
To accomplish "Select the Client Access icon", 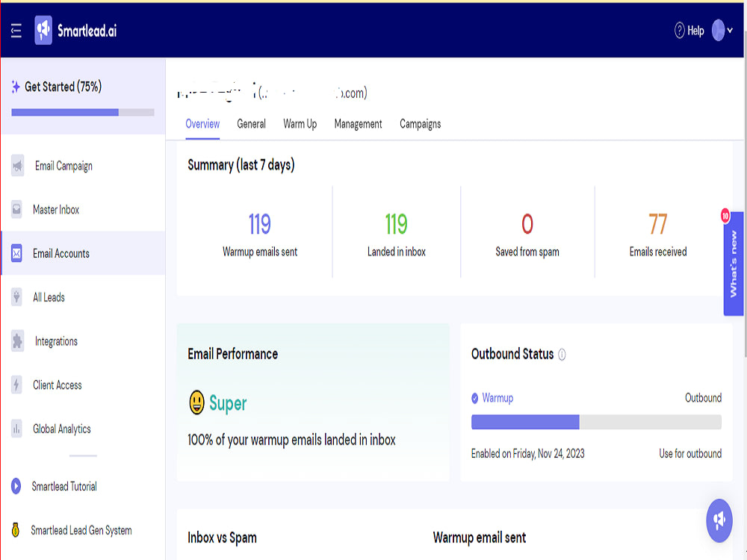I will click(16, 385).
